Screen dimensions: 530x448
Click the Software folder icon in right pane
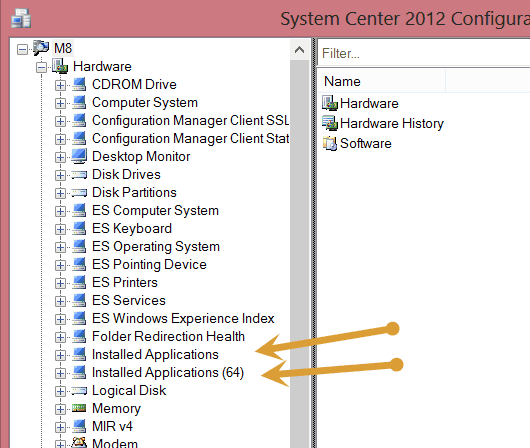tap(330, 143)
